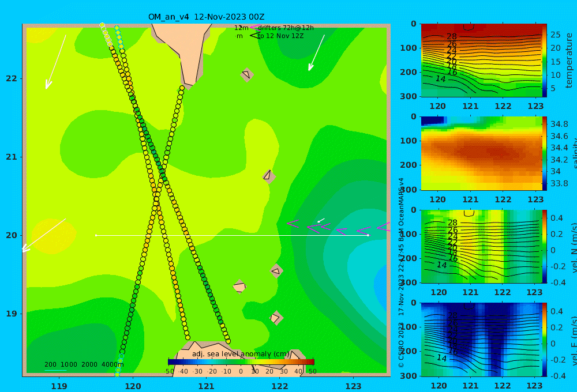Viewport: 577px width, 392px height.
Task: Click the temperature colorbar
Action: 545,61
